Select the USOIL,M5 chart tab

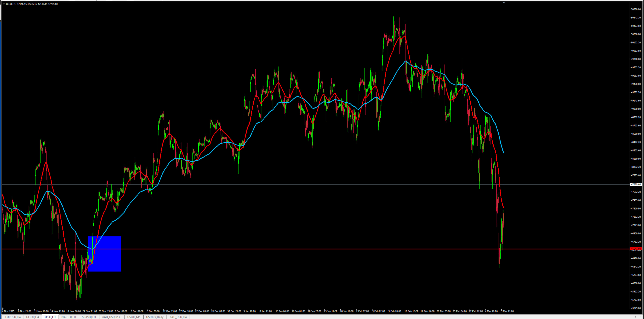[x=134, y=317]
